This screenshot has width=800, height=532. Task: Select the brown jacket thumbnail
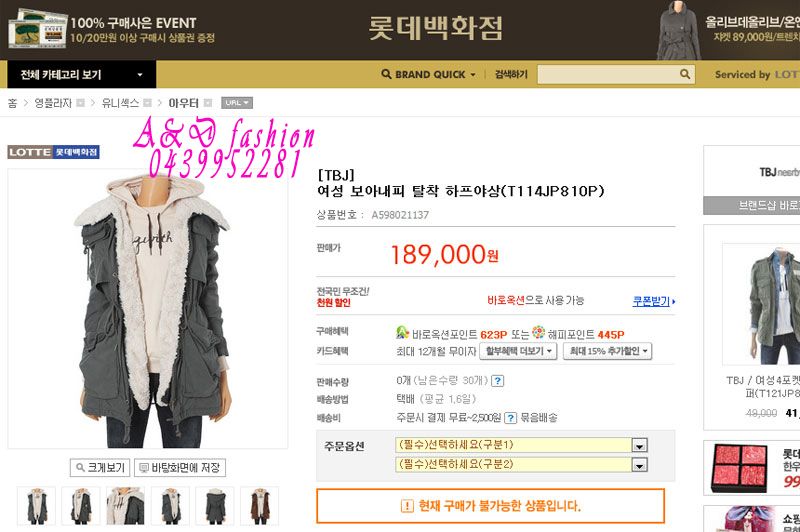coord(260,506)
